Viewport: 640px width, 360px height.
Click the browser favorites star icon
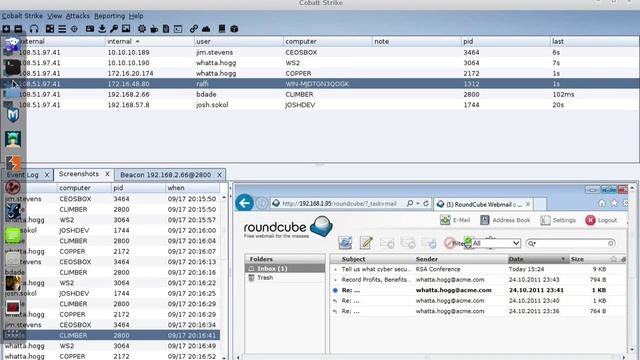click(x=614, y=203)
